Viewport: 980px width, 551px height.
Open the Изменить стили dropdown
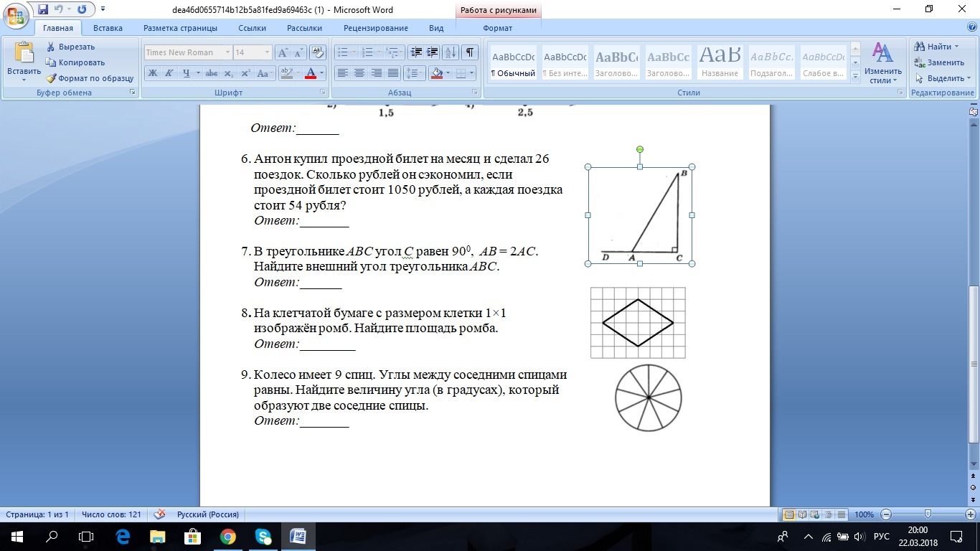(882, 64)
